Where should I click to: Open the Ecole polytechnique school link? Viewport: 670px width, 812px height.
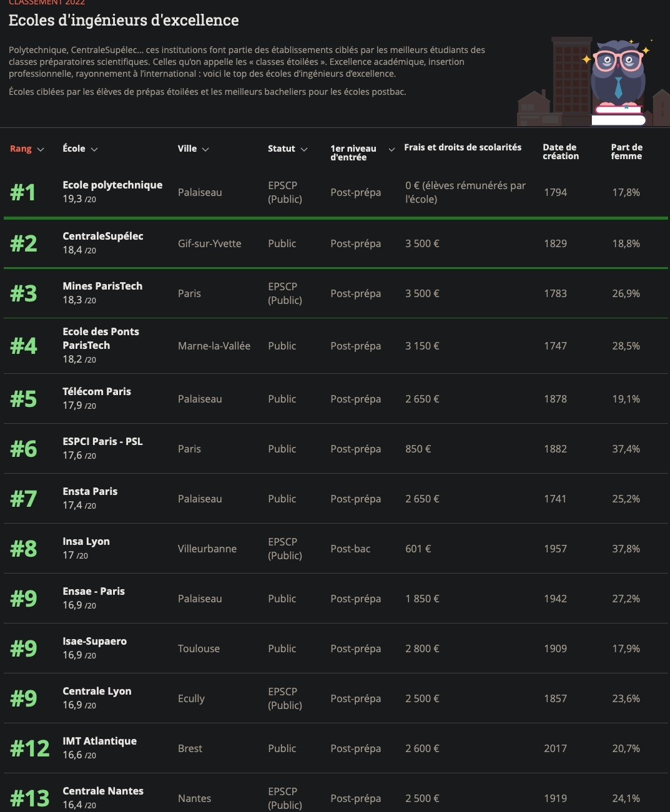[x=112, y=185]
